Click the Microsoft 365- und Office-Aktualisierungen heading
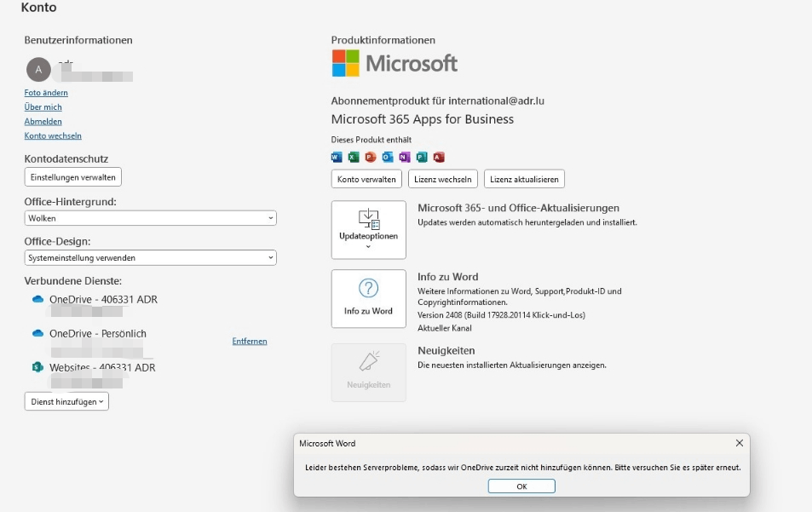The height and width of the screenshot is (512, 812). pos(518,208)
